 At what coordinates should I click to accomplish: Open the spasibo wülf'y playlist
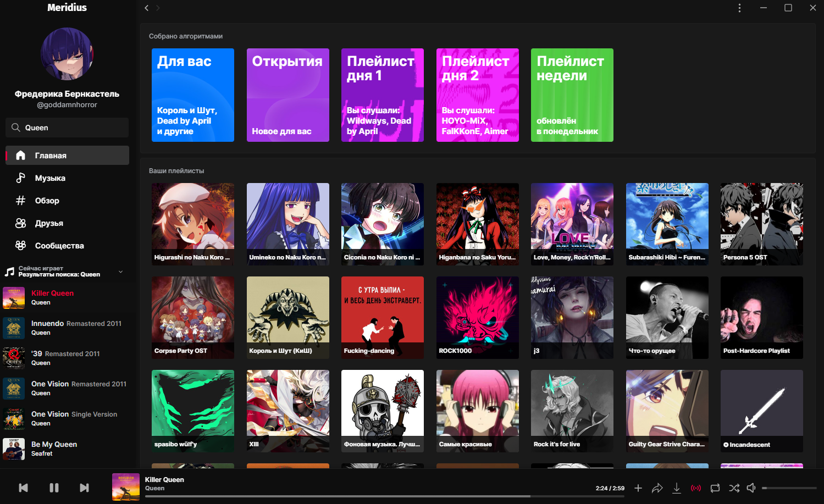coord(193,411)
